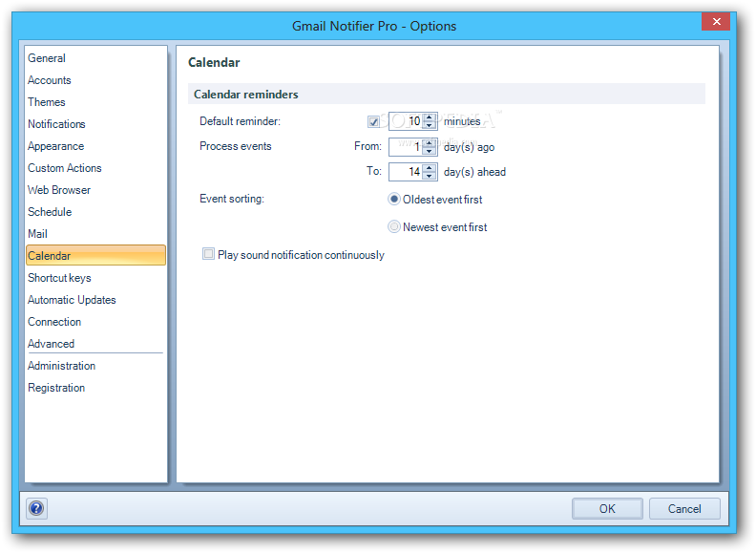This screenshot has width=756, height=553.
Task: Increase default reminder minutes with up arrow
Action: click(430, 117)
